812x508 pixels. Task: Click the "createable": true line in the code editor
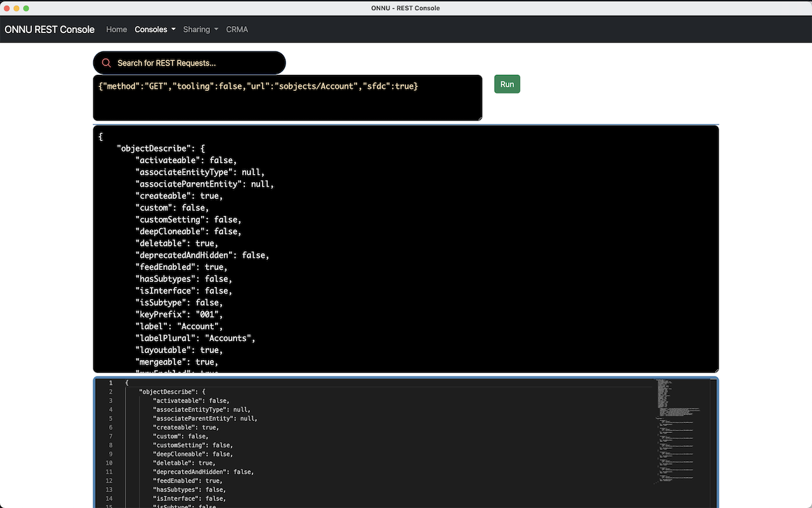186,427
